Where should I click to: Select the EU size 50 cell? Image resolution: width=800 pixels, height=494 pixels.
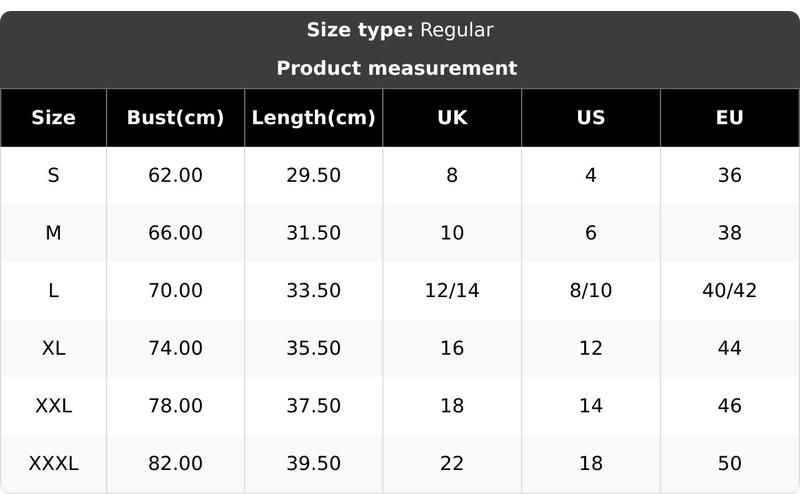pyautogui.click(x=730, y=464)
